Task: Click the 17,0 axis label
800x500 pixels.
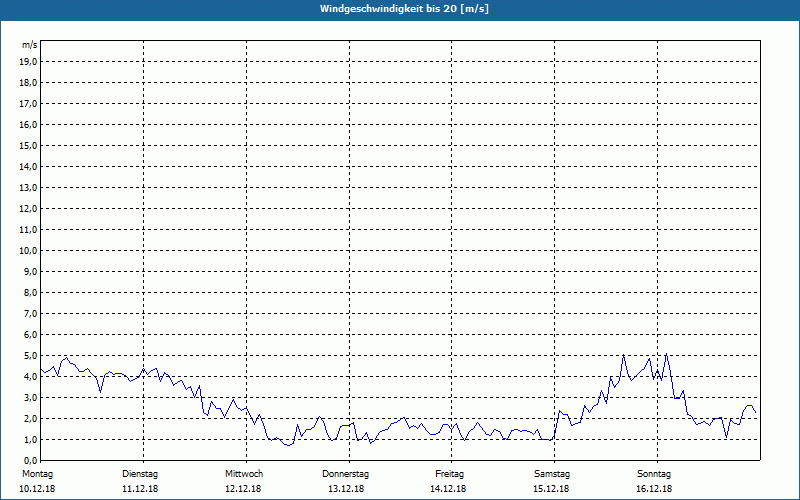Action: [x=28, y=104]
